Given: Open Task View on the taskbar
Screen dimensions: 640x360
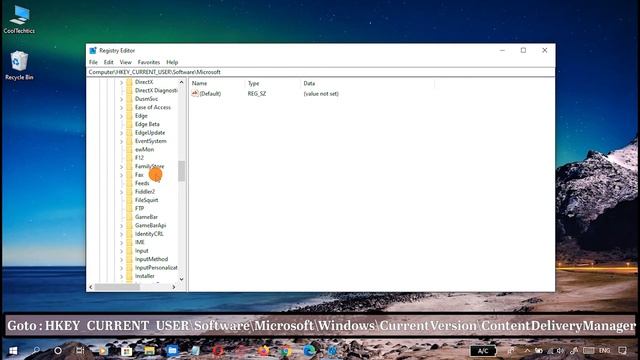Looking at the screenshot, I should coord(80,351).
